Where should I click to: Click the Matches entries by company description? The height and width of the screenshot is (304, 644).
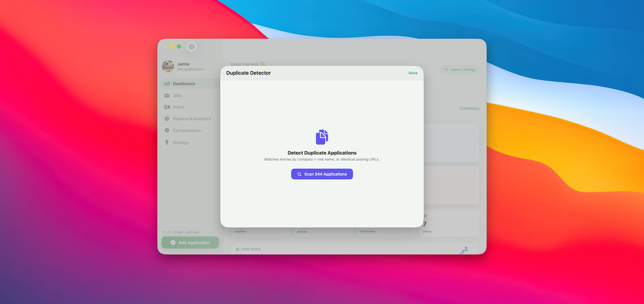point(322,159)
